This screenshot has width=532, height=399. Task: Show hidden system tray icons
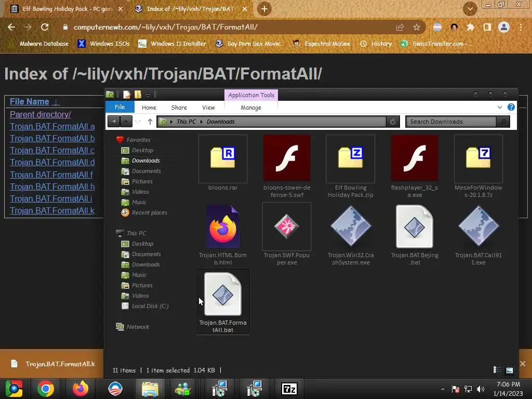pyautogui.click(x=443, y=389)
